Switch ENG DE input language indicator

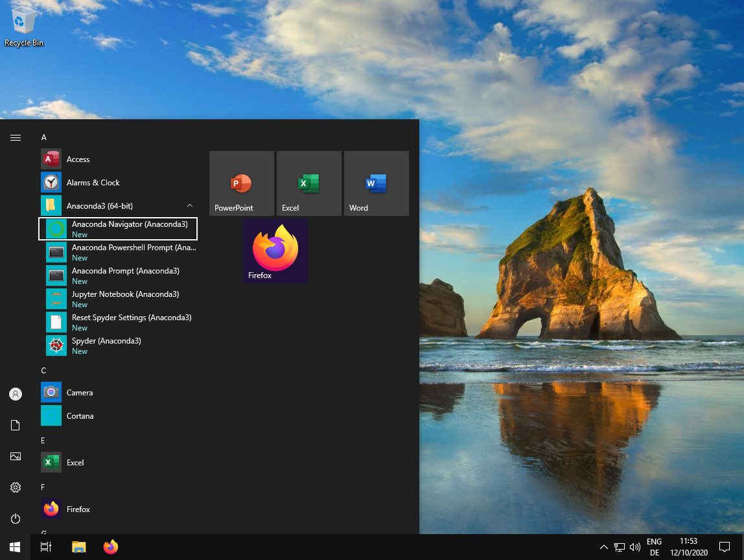coord(654,547)
